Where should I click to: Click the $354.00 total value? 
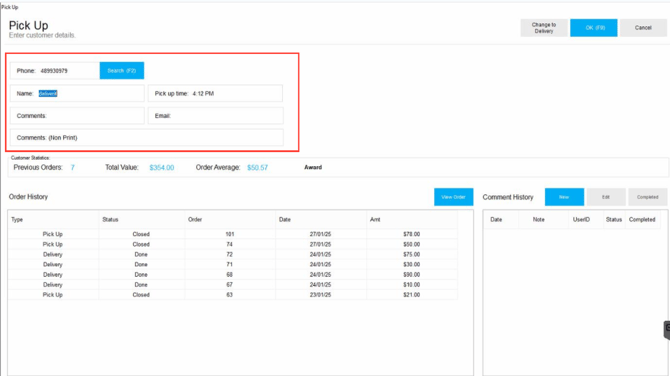(162, 167)
